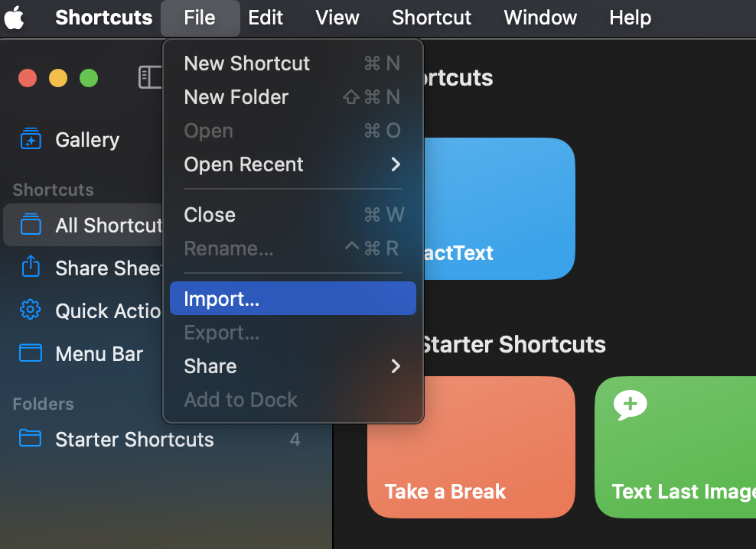Click the green zoom window button
The height and width of the screenshot is (549, 756).
coord(89,77)
